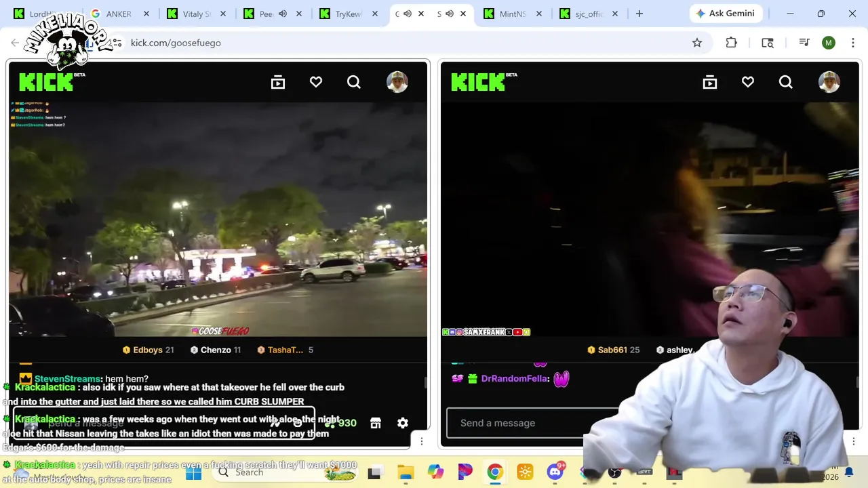Open the three-dot menu under left chat
The width and height of the screenshot is (868, 488).
[422, 441]
